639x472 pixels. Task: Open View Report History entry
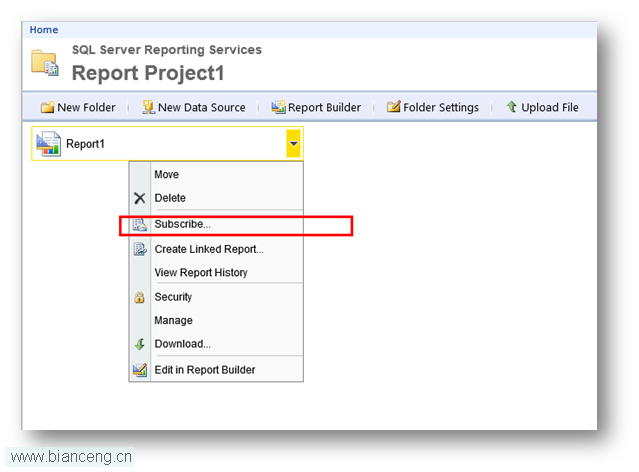201,273
